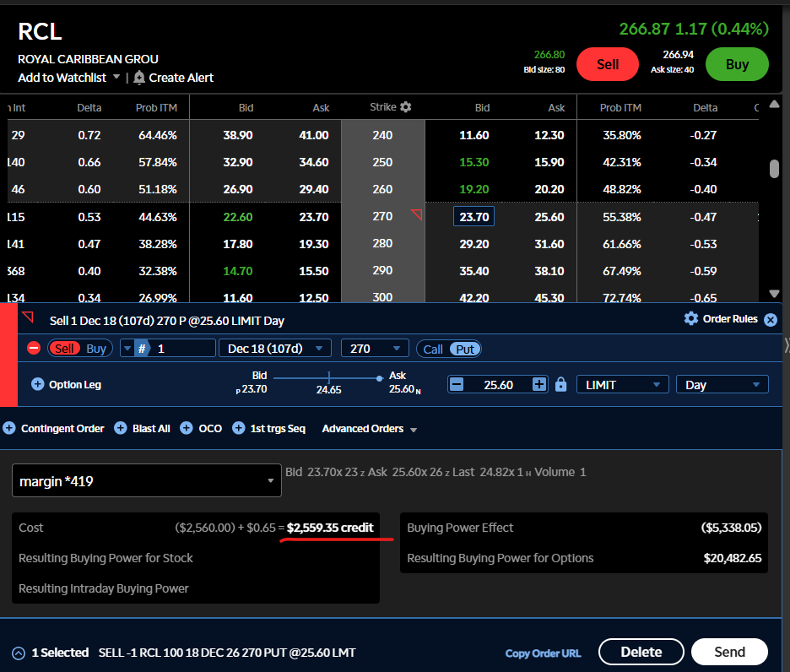Screen dimensions: 790x672
Task: Select the 290 call bid 14.70
Action: click(238, 271)
